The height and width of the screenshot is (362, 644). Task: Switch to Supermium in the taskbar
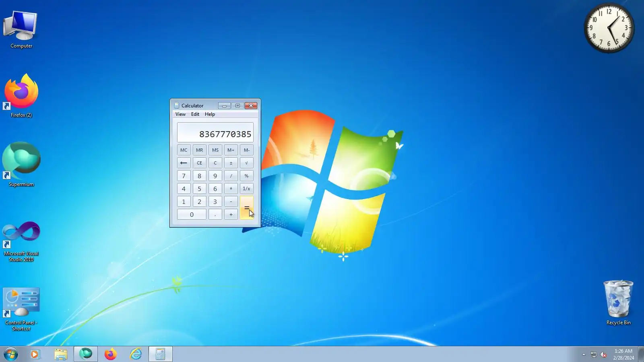coord(86,354)
